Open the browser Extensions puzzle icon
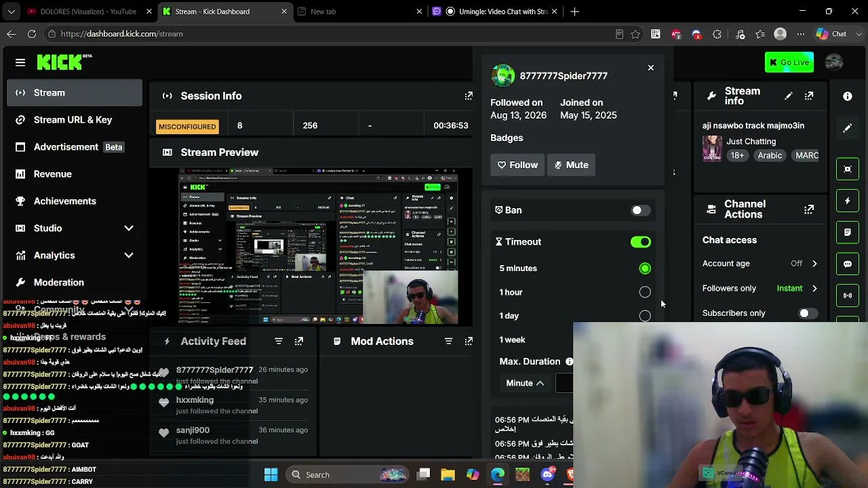 [x=717, y=34]
